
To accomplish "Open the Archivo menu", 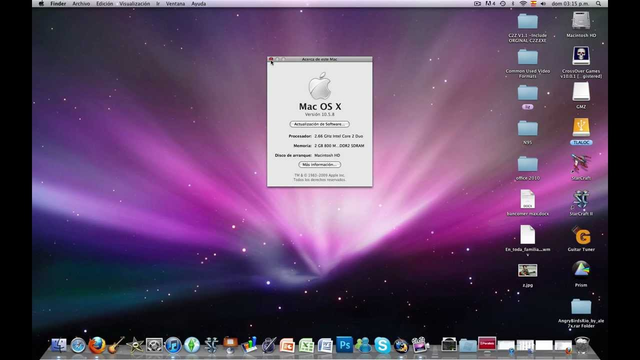I will [x=81, y=4].
